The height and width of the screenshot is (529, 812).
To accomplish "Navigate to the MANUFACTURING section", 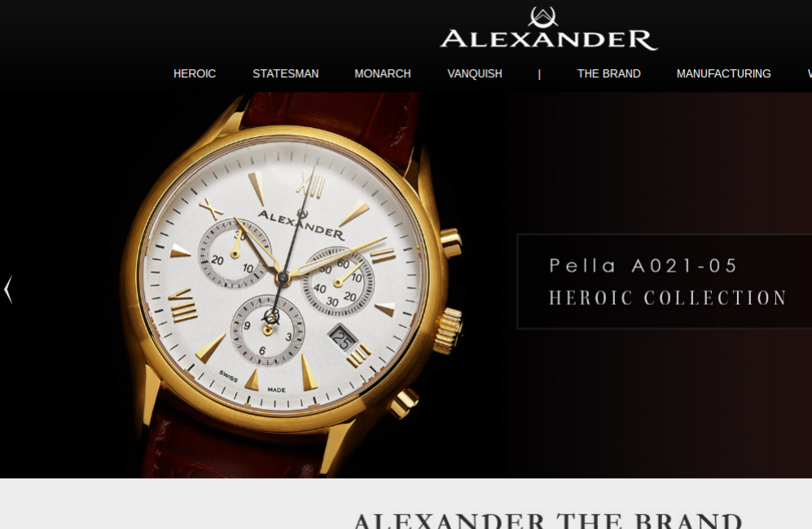I will pos(723,73).
